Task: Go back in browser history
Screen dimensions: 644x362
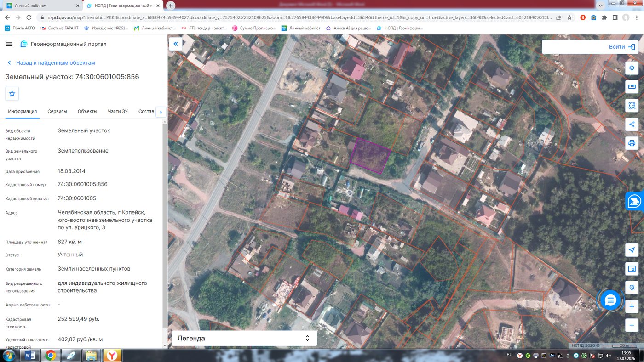Action: coord(7,17)
